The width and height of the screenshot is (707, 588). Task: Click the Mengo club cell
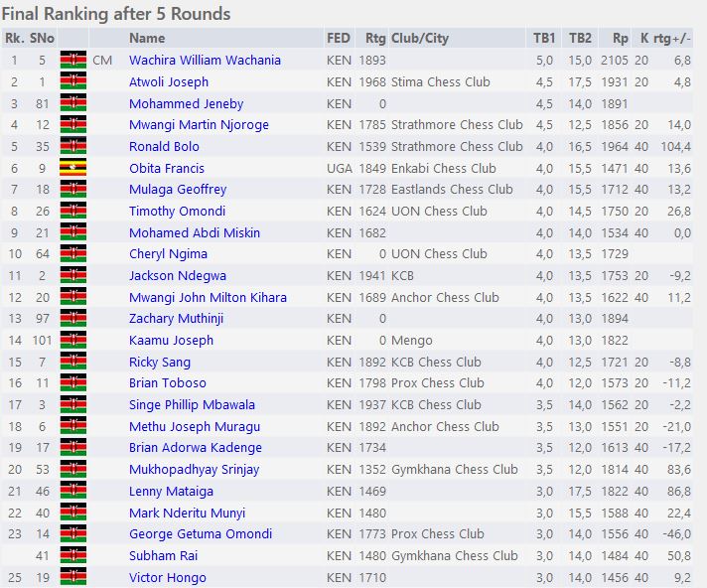click(x=412, y=341)
